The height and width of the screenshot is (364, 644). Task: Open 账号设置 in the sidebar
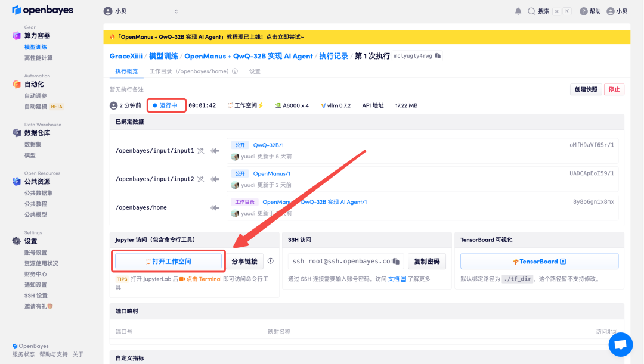click(36, 253)
